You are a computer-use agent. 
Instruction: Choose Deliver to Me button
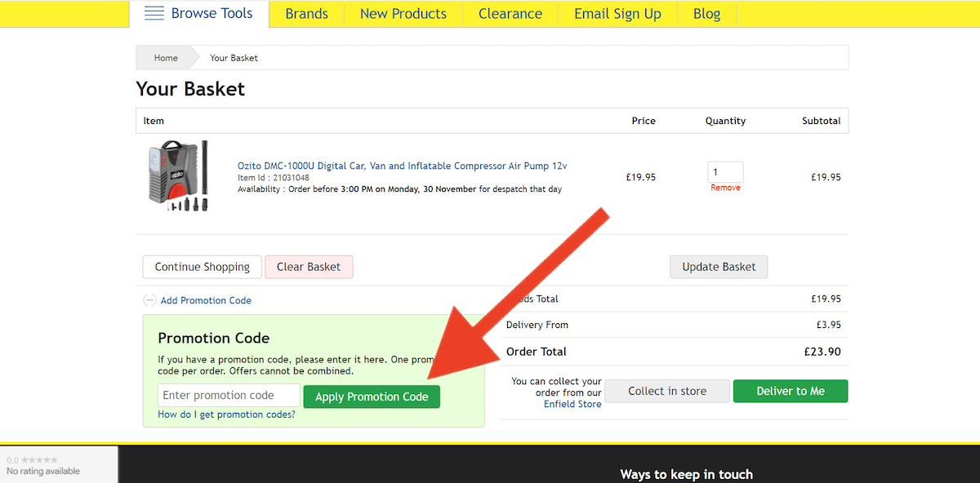tap(791, 391)
